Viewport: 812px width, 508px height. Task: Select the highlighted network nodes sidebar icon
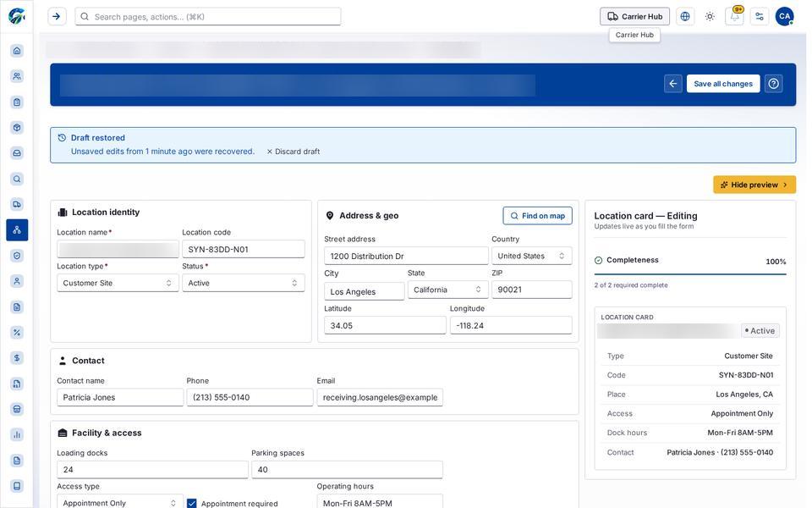click(x=17, y=230)
